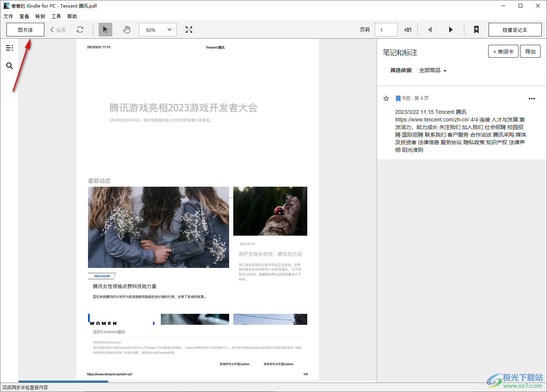Go to previous page arrow

430,30
